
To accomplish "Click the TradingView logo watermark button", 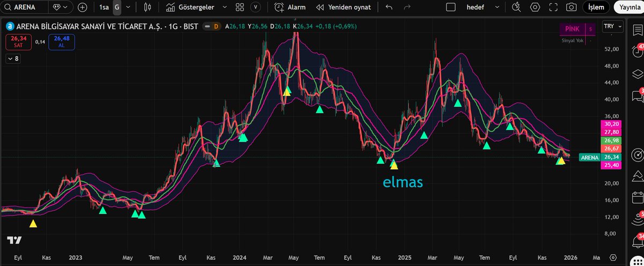I will (14, 241).
